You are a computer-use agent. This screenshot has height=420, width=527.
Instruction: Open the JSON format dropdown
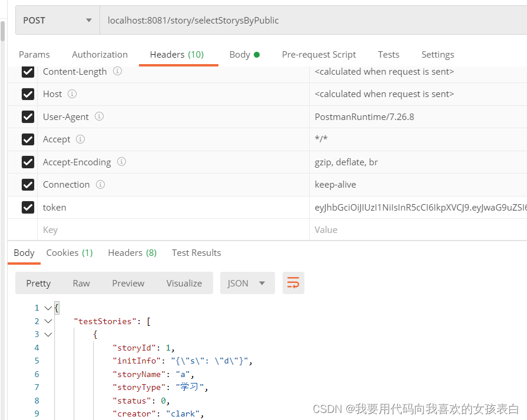click(246, 283)
